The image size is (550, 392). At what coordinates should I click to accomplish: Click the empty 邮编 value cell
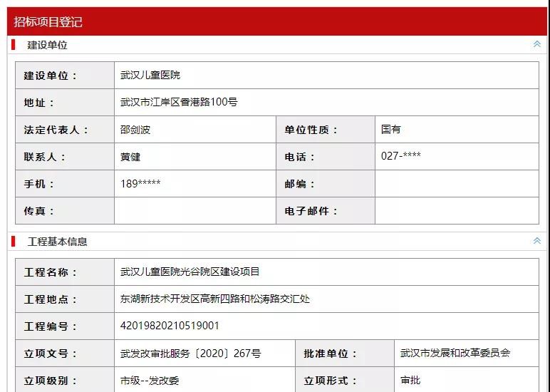tap(457, 184)
